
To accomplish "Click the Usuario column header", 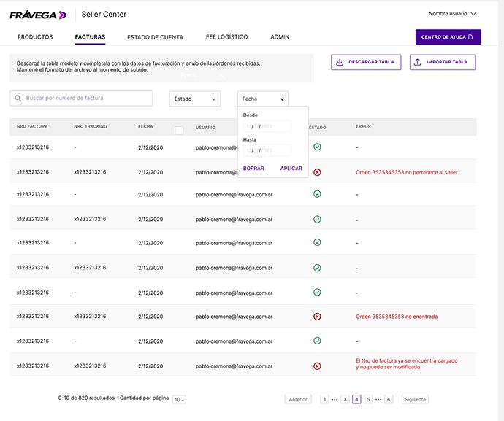I will 205,128.
